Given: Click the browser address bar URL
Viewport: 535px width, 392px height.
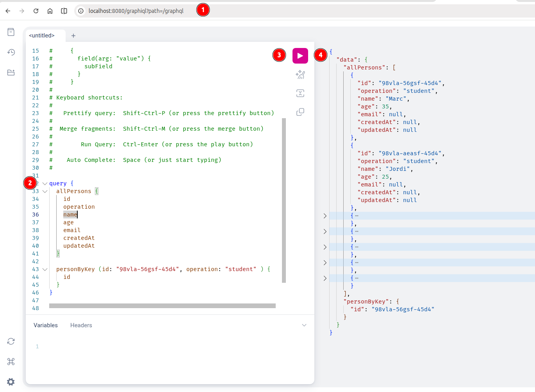Looking at the screenshot, I should coord(136,11).
